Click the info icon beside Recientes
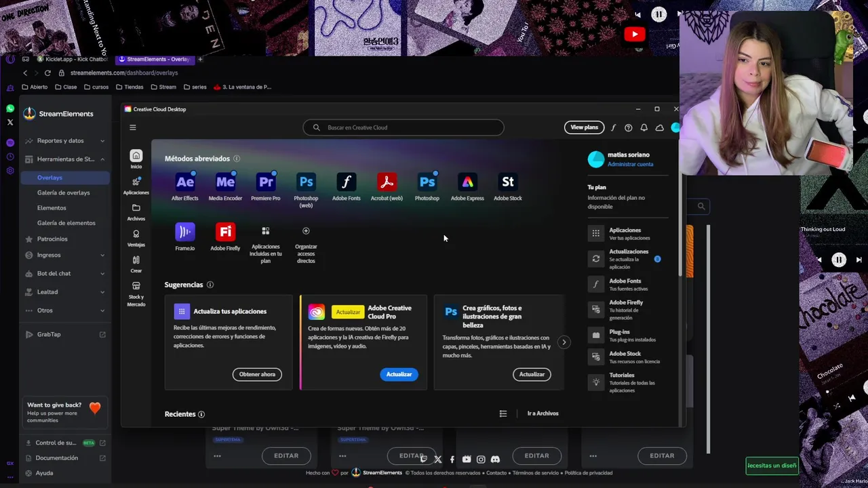The height and width of the screenshot is (488, 868). [201, 414]
